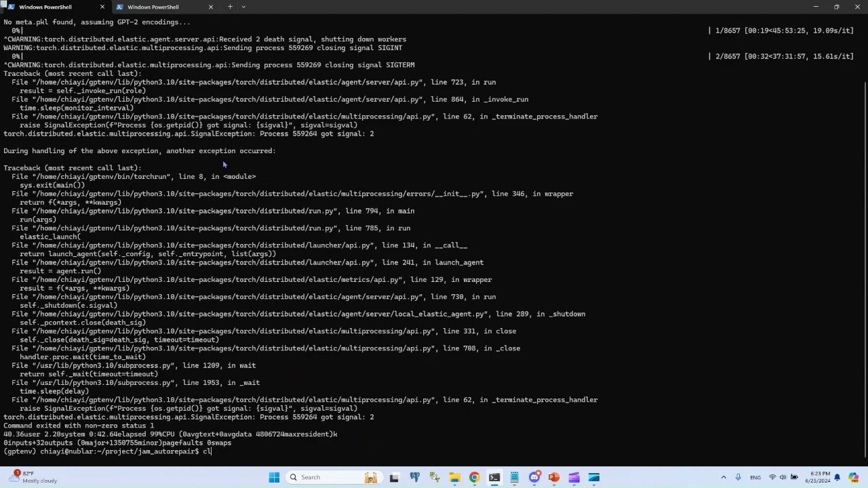Screen dimensions: 868x488
Task: Open the clock showing 6:23 PM
Action: pos(817,477)
